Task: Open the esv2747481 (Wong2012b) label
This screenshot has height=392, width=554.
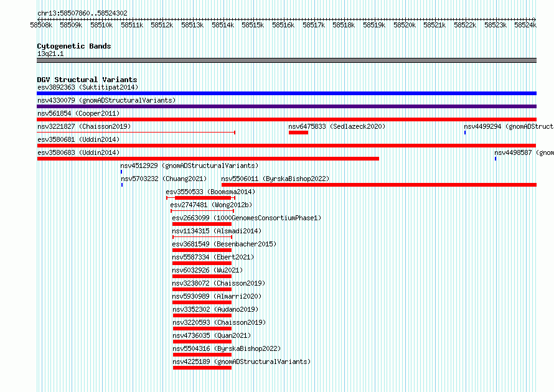Action: pos(211,205)
